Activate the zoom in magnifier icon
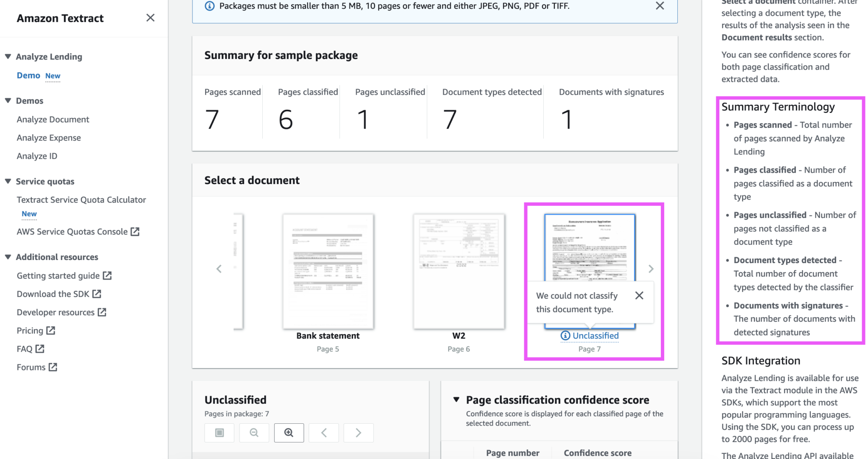The height and width of the screenshot is (459, 868). [x=289, y=433]
